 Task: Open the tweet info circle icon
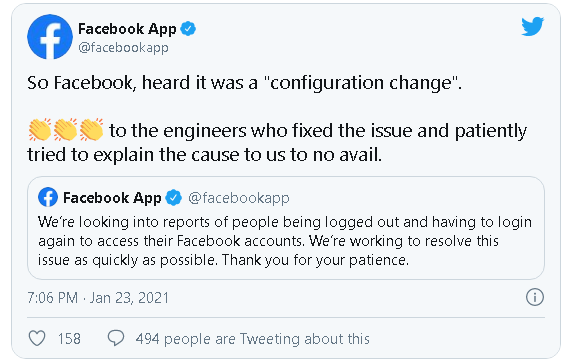[535, 297]
